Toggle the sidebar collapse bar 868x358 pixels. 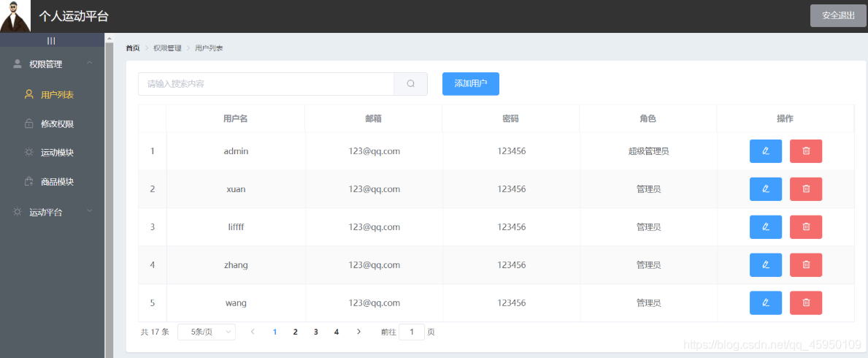pos(52,40)
